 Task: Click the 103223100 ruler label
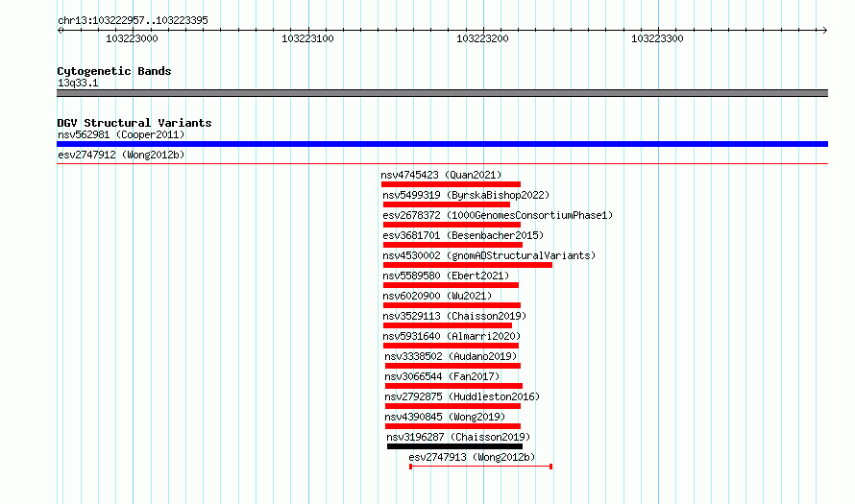pyautogui.click(x=307, y=38)
